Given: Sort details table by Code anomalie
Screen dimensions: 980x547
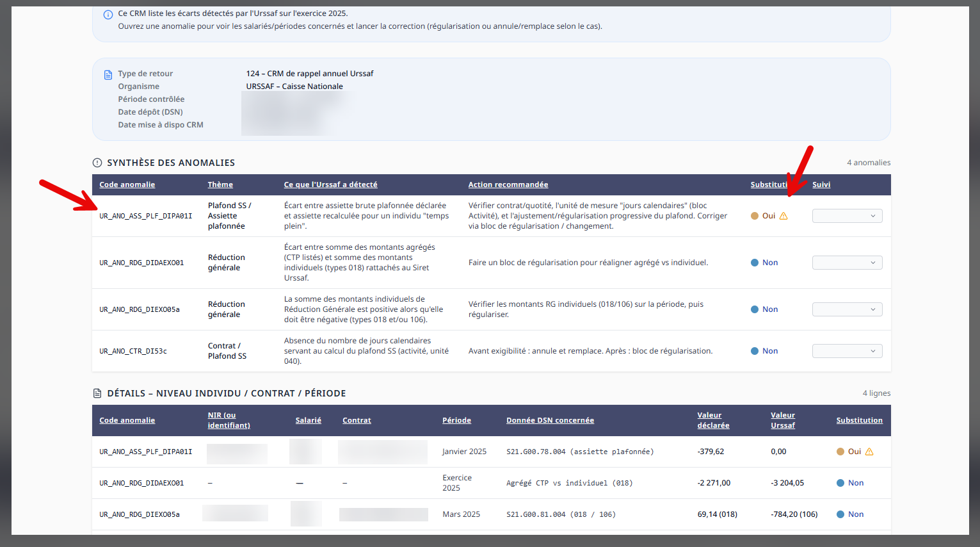Looking at the screenshot, I should click(x=127, y=420).
